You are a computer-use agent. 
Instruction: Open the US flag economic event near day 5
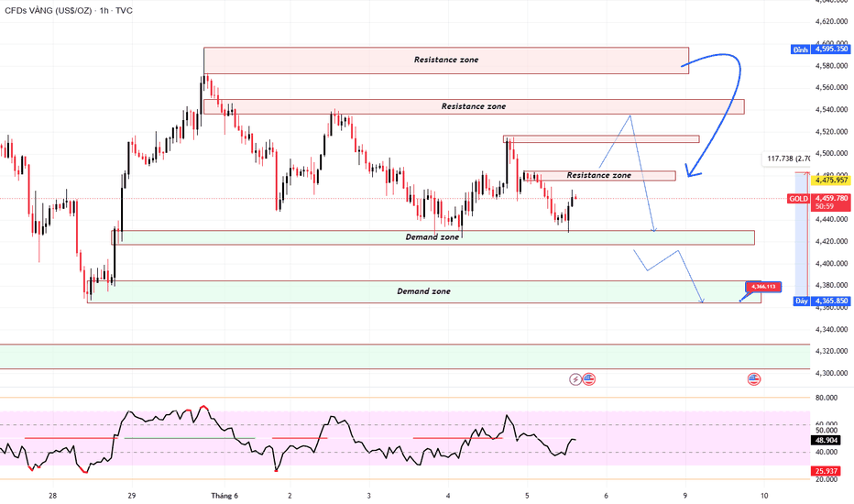coord(589,379)
